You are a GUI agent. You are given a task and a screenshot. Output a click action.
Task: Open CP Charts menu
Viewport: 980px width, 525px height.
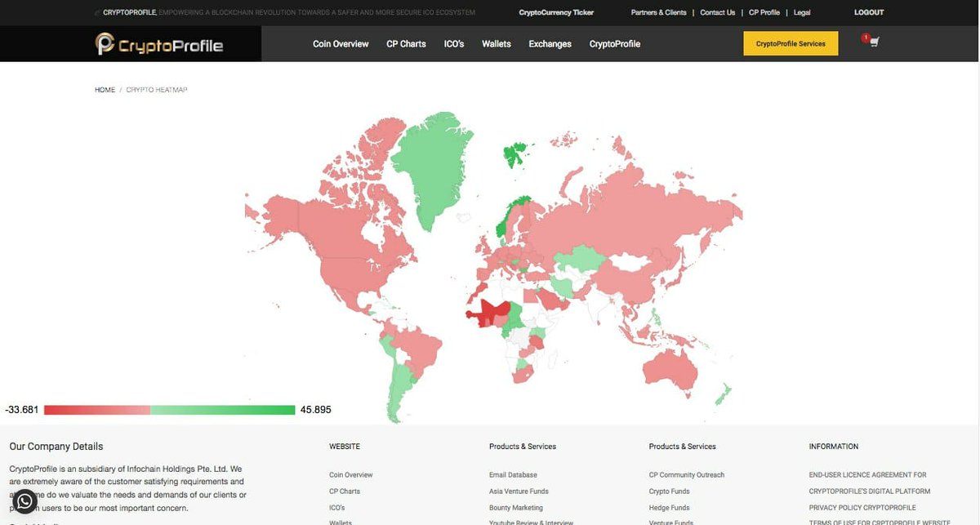click(x=406, y=44)
